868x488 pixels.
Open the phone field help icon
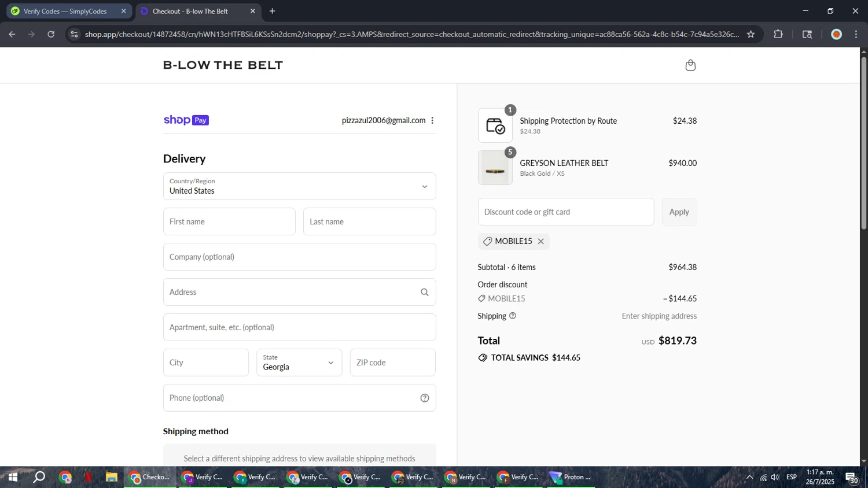[x=424, y=398]
